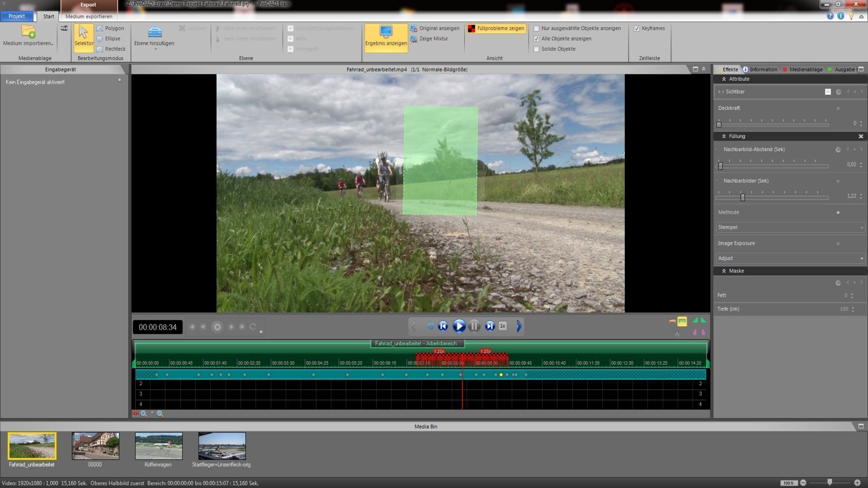Select the Polygon drawing tool
The height and width of the screenshot is (488, 868).
click(x=110, y=28)
